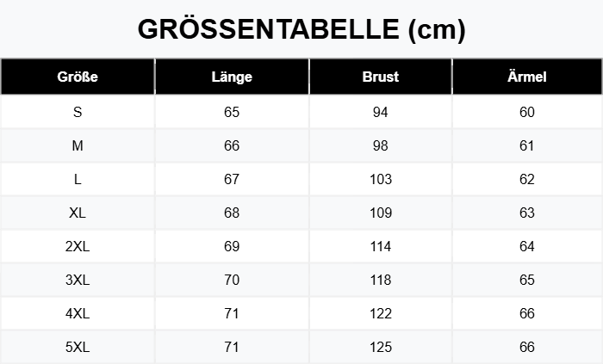Click the XL size cell
This screenshot has height=364, width=603.
tap(78, 213)
